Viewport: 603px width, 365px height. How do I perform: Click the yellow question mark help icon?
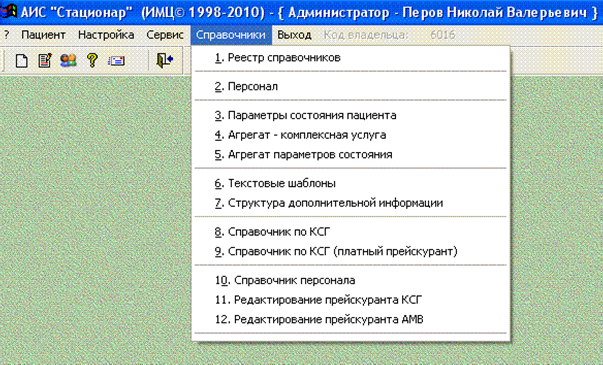[92, 60]
